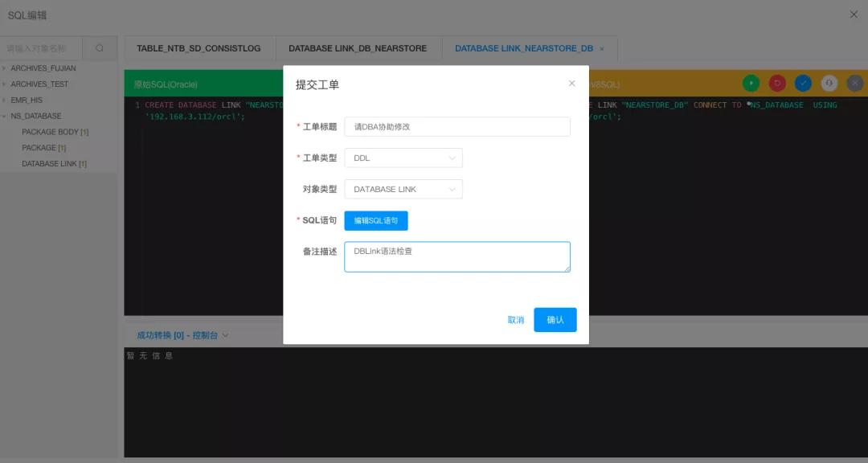The width and height of the screenshot is (868, 463).
Task: Close the 提交工单 dialog with X
Action: [572, 83]
